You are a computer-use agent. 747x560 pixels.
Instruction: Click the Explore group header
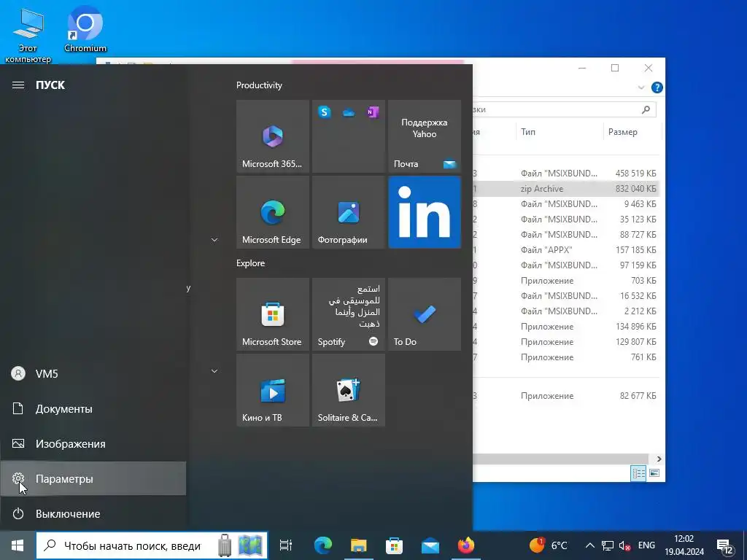pos(251,262)
